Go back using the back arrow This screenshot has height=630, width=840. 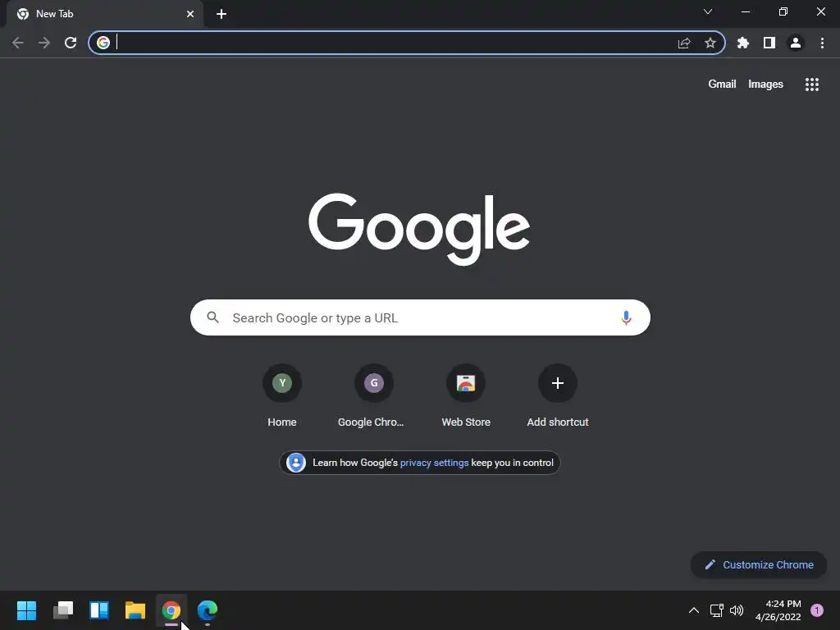[x=18, y=43]
